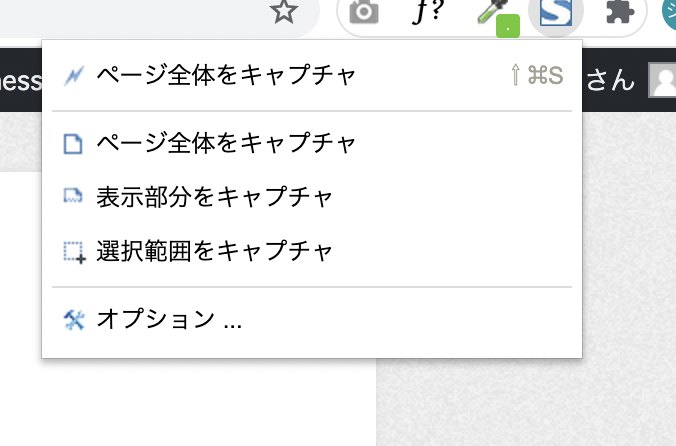This screenshot has width=676, height=446.
Task: Open オプション ... settings entry
Action: [312, 320]
